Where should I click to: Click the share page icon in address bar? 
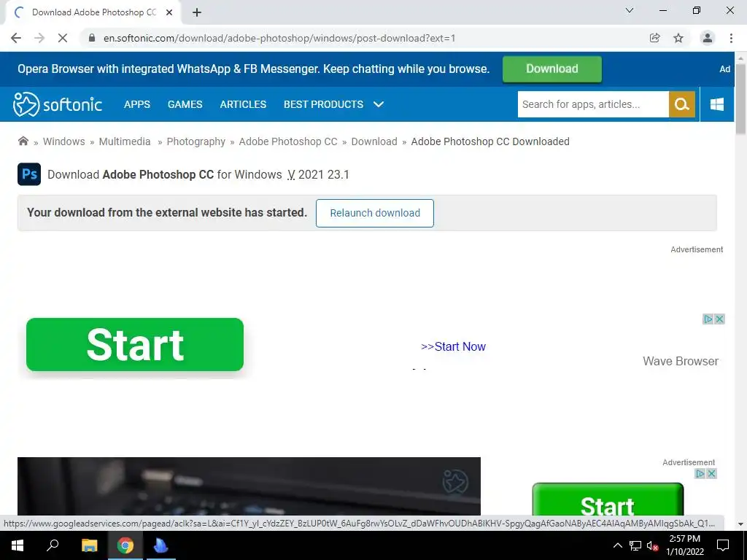click(654, 38)
